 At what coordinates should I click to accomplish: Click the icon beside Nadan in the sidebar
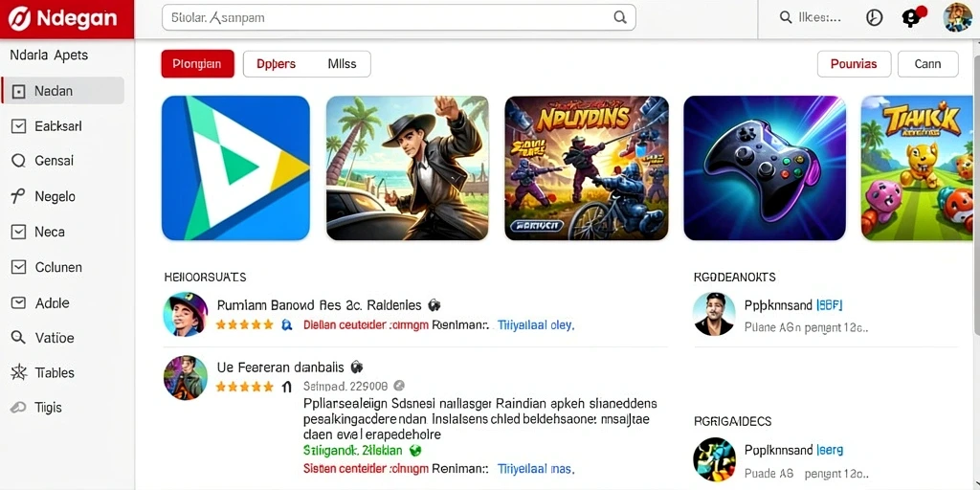19,92
